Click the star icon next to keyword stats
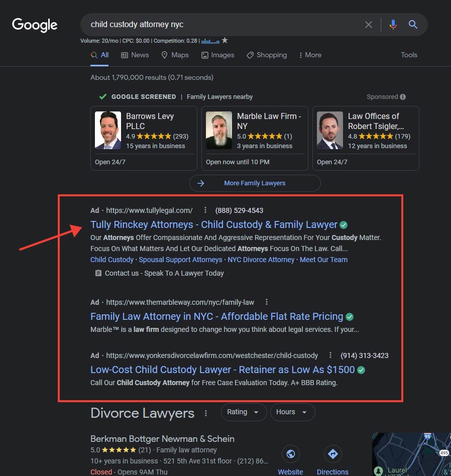 tap(224, 40)
